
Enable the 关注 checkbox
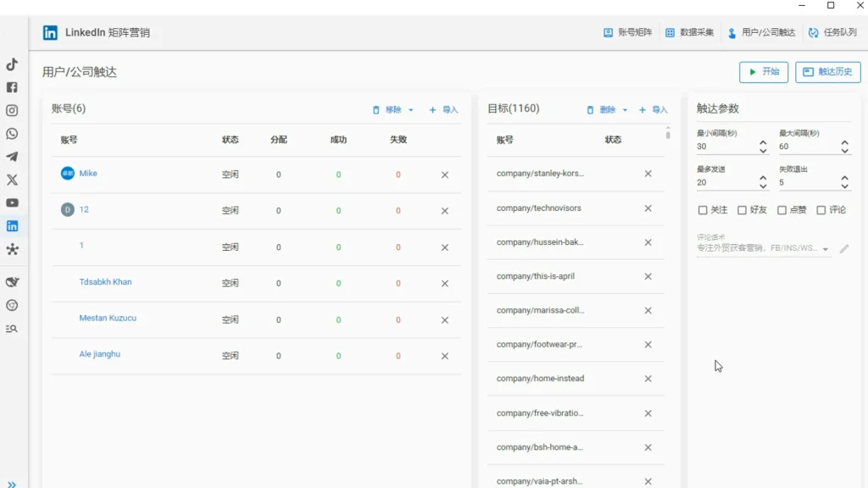pos(703,209)
